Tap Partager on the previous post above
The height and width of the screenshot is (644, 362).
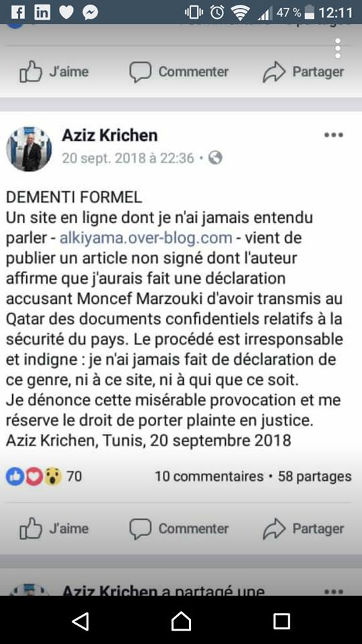303,72
